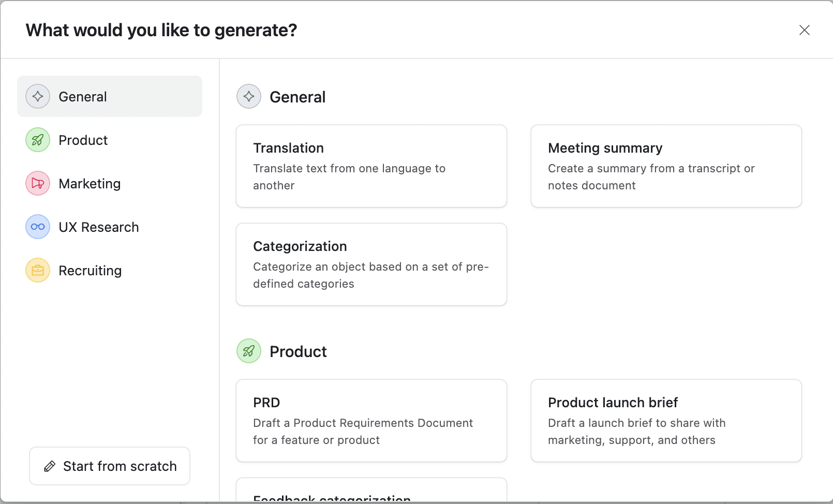Click the yellow briefcase Recruiting icon
This screenshot has width=833, height=504.
[38, 270]
